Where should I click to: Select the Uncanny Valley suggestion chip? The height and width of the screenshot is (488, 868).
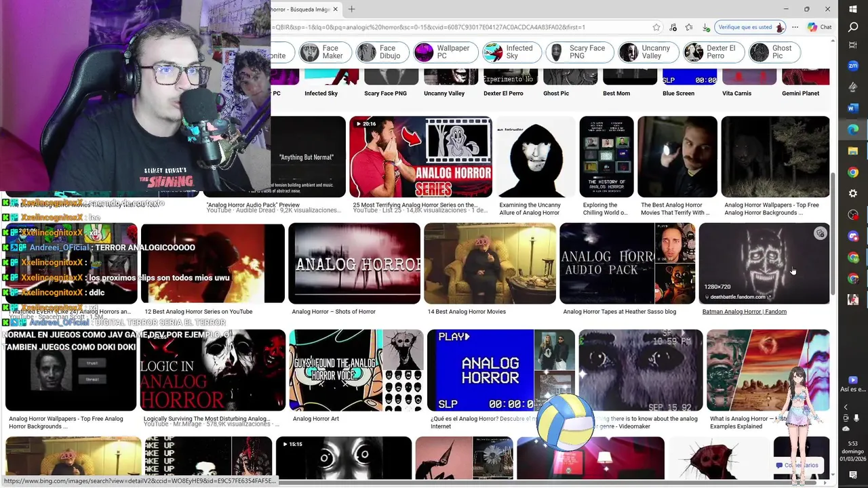[648, 52]
